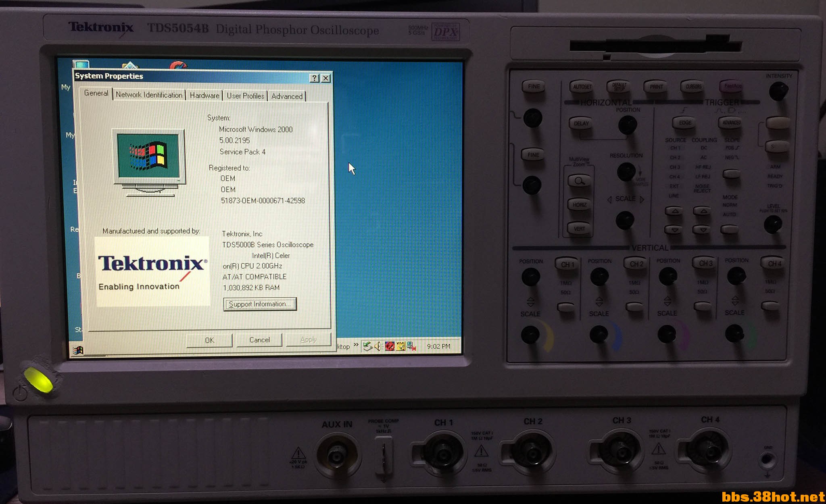
Task: Click the version number 5.00.2195
Action: coord(234,140)
